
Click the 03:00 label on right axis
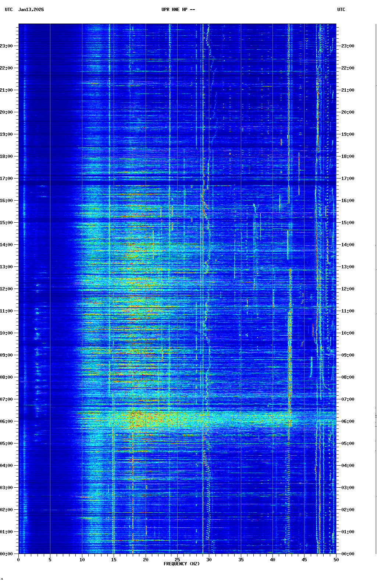click(x=348, y=488)
